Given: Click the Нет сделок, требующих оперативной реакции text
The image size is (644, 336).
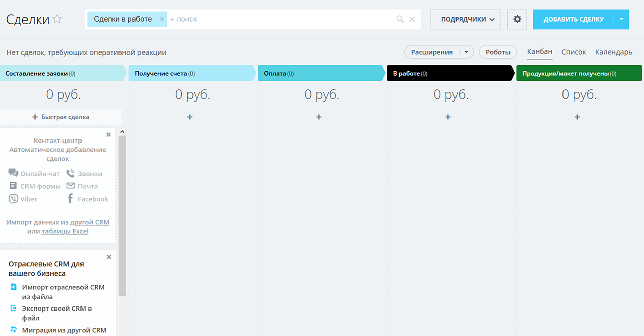Looking at the screenshot, I should [x=87, y=52].
